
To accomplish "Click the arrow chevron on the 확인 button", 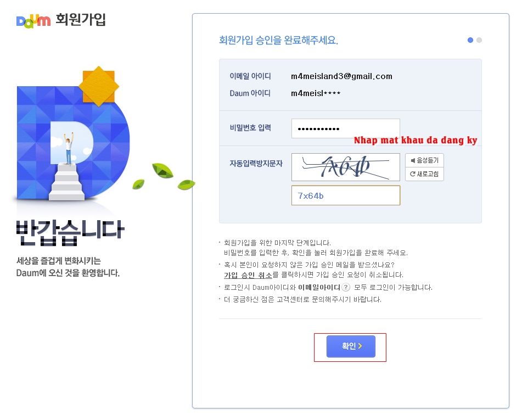I will [x=360, y=346].
